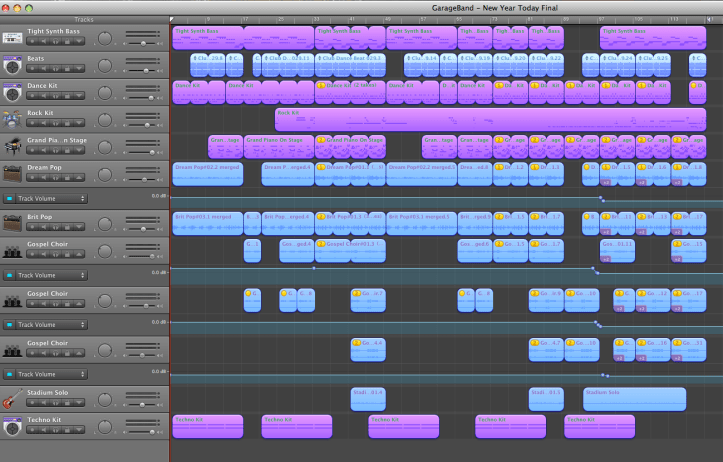This screenshot has width=723, height=462.
Task: Expand automation lane for Tight Synth Bass
Action: pos(79,41)
